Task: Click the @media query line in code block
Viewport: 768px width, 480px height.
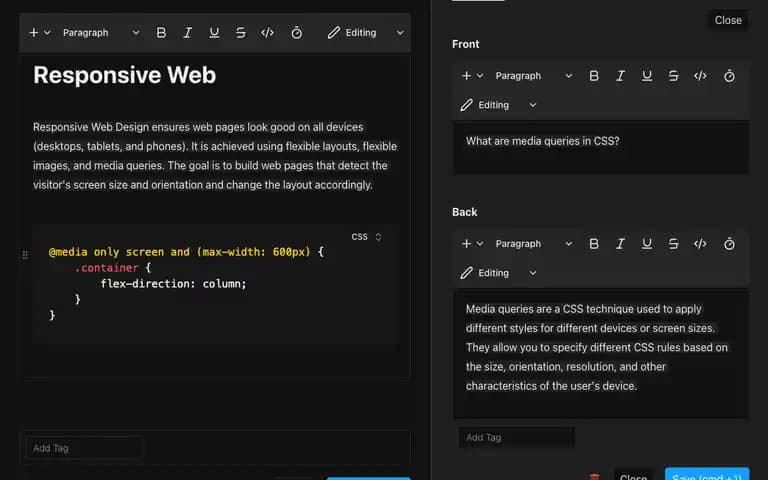Action: pyautogui.click(x=186, y=252)
